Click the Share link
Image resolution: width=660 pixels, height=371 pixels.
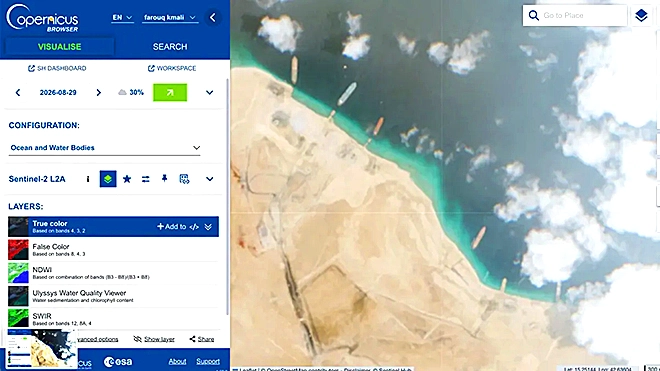(202, 339)
